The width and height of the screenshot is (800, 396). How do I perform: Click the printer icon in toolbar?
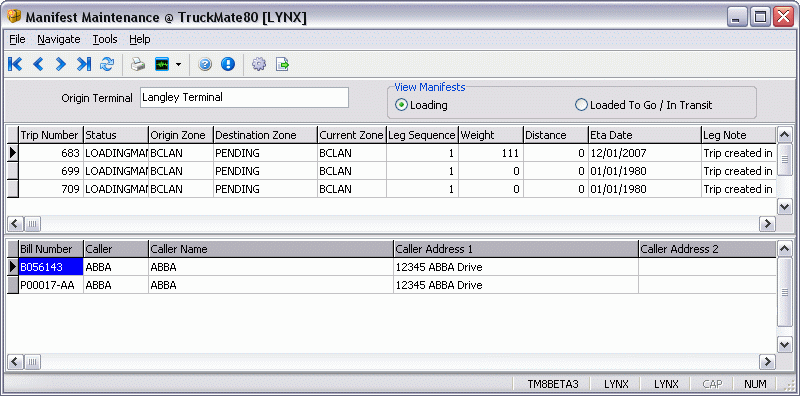coord(138,64)
